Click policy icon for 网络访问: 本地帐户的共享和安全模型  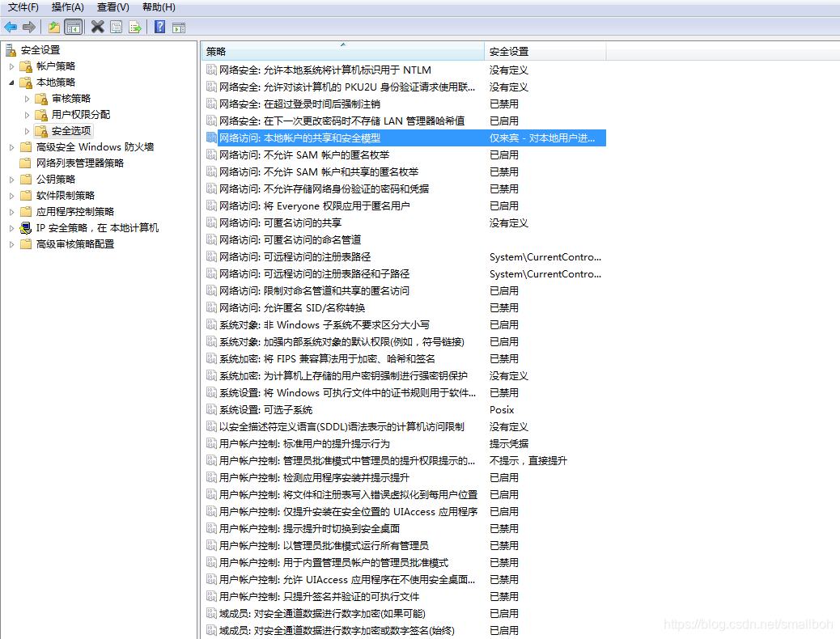(211, 138)
